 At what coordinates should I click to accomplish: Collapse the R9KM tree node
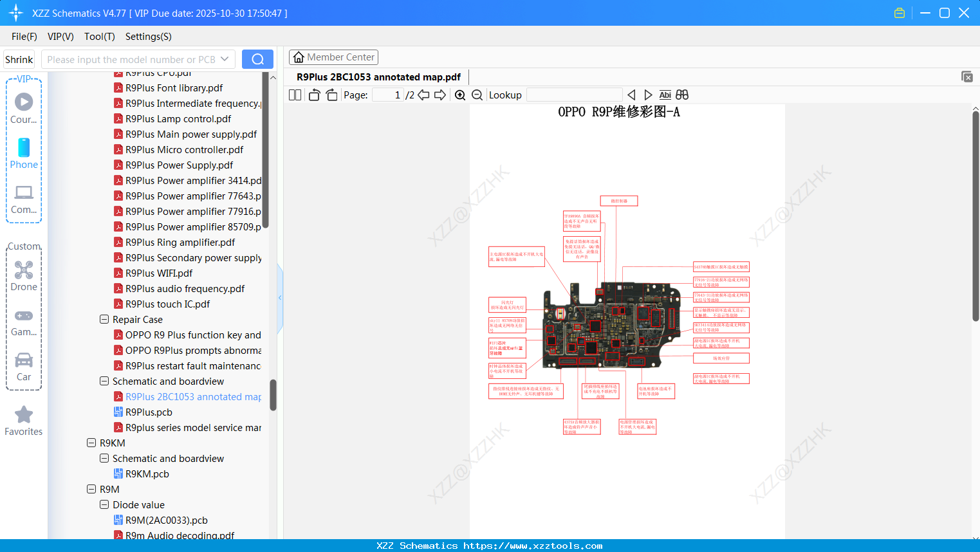point(91,443)
